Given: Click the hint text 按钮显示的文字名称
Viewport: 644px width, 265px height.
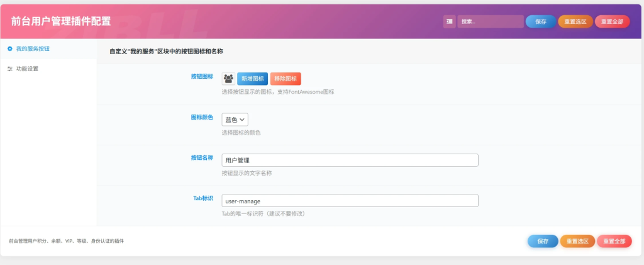Looking at the screenshot, I should point(247,173).
